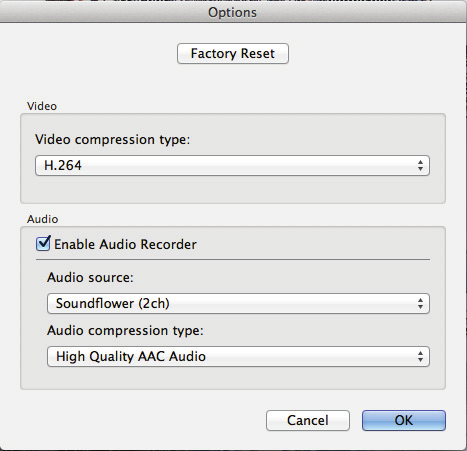Click the Video section heading
The width and height of the screenshot is (467, 451).
[42, 106]
